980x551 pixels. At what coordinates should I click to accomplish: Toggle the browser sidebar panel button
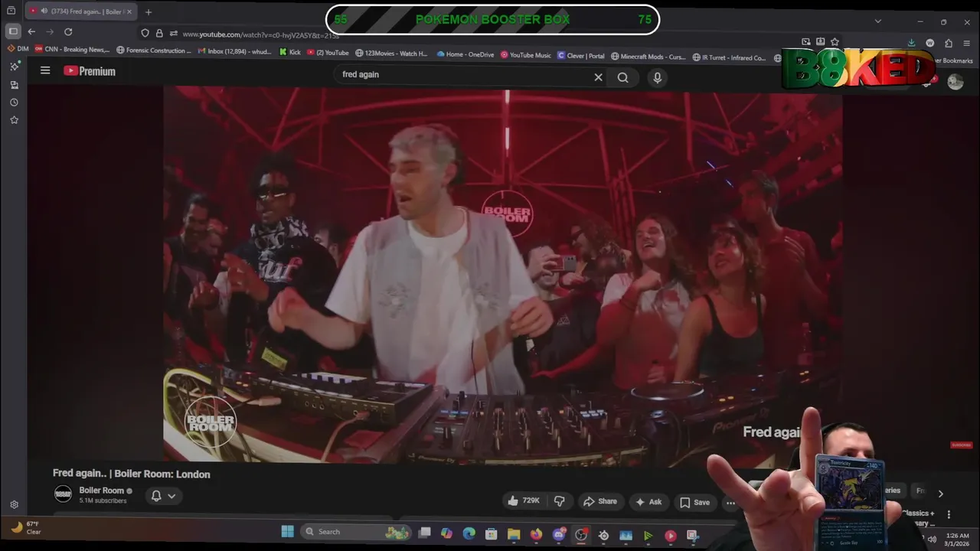pyautogui.click(x=13, y=31)
